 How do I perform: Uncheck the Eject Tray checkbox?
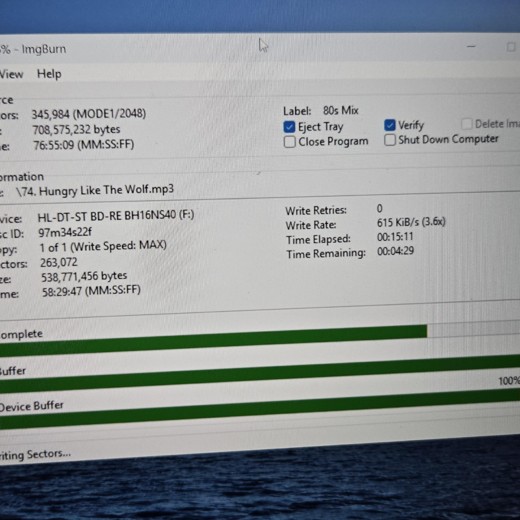(289, 127)
